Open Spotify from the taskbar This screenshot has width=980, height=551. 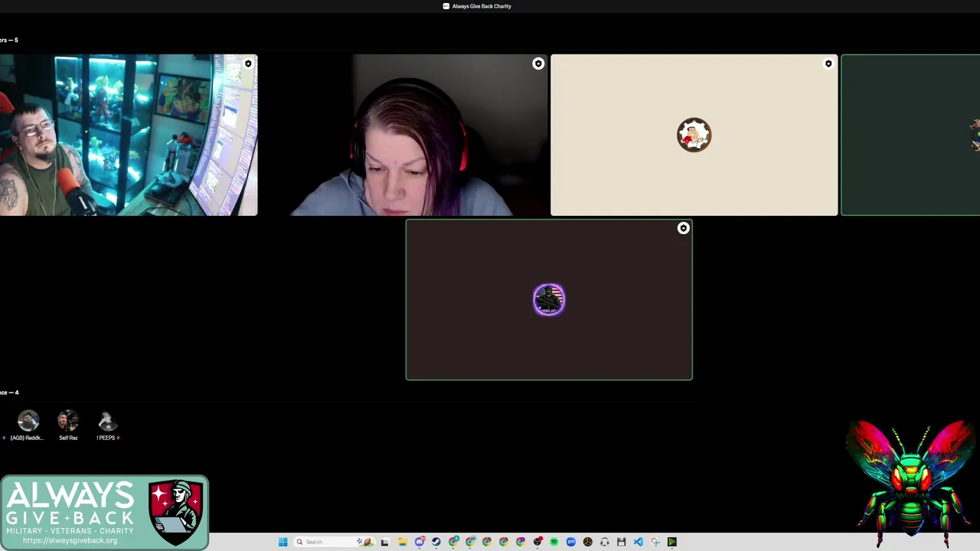[554, 542]
